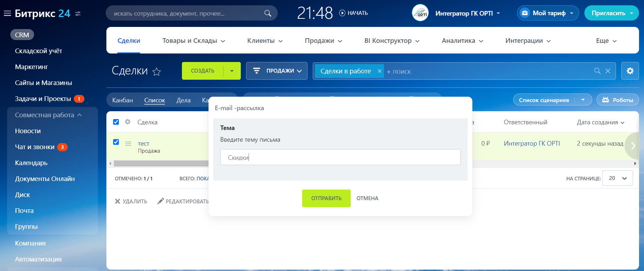Click the right arrow of horizontal scrollbar

coord(635,163)
